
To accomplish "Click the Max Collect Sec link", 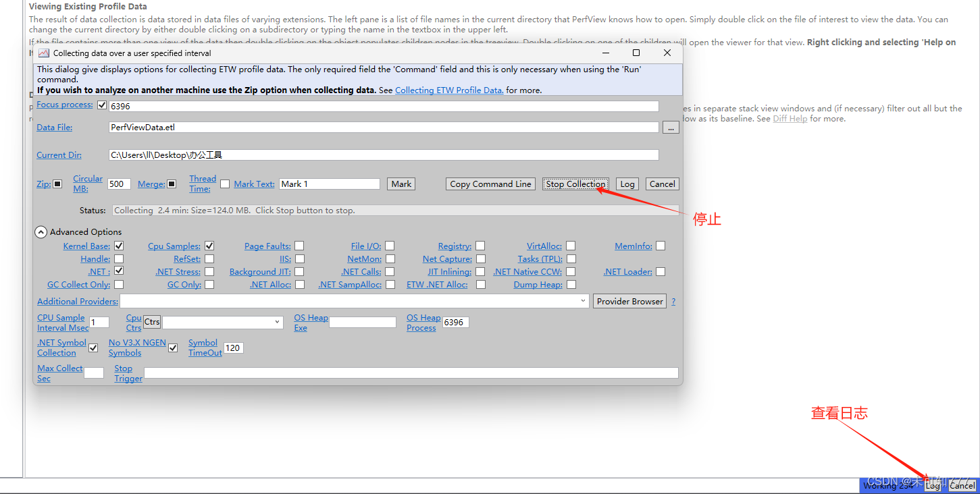I will click(60, 373).
